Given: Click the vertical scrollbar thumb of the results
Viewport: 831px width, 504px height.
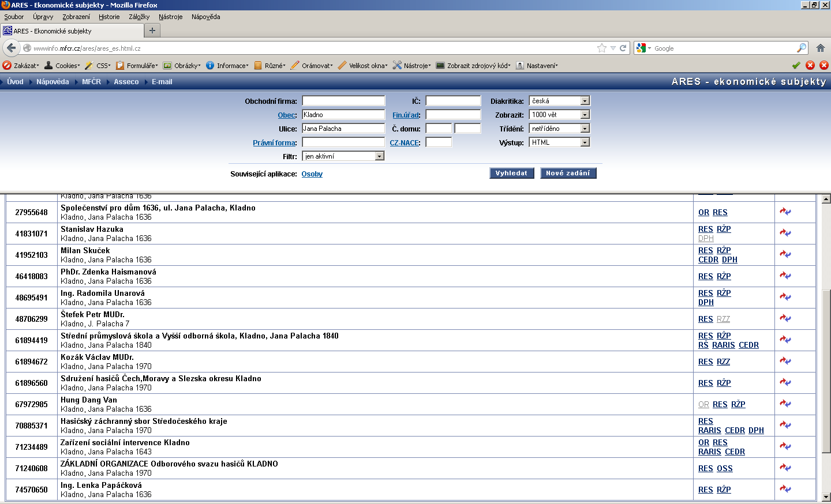Looking at the screenshot, I should tap(826, 371).
